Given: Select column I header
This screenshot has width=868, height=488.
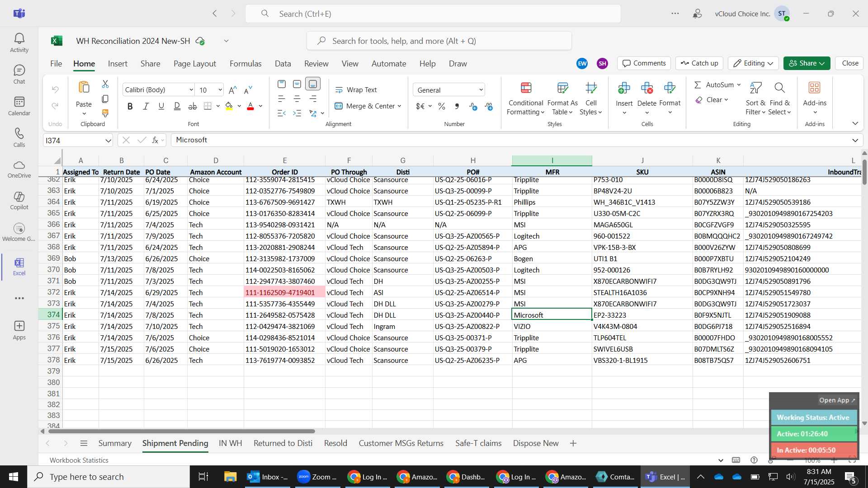Looking at the screenshot, I should click(552, 160).
